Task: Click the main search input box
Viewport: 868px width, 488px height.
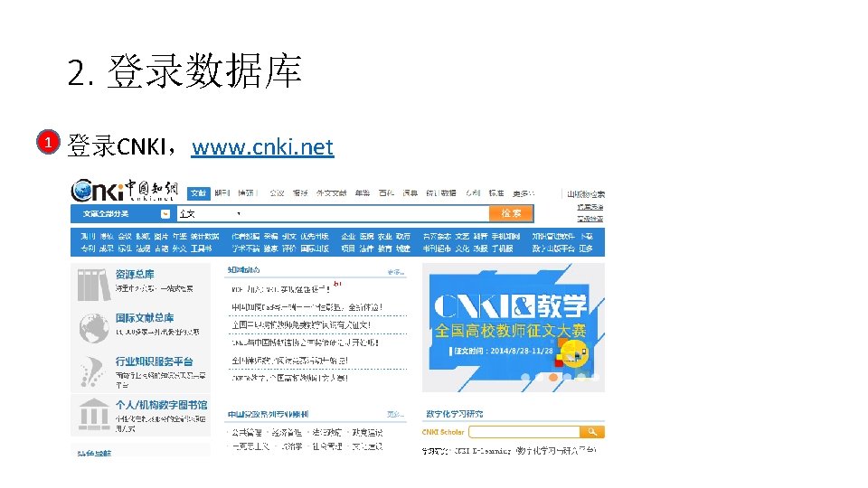Action: click(x=365, y=213)
